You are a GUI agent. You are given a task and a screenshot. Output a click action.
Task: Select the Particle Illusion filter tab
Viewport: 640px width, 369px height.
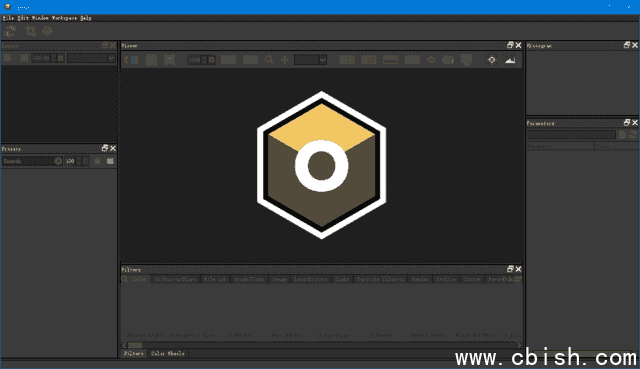coord(380,279)
